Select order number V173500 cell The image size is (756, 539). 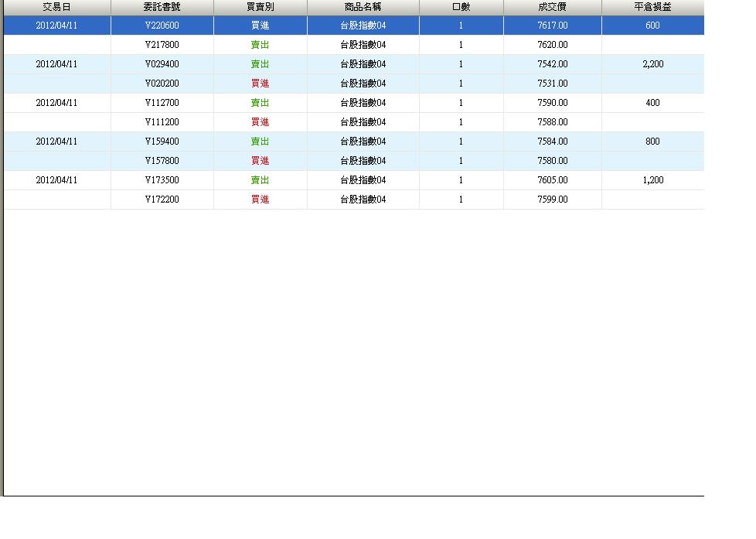point(162,180)
